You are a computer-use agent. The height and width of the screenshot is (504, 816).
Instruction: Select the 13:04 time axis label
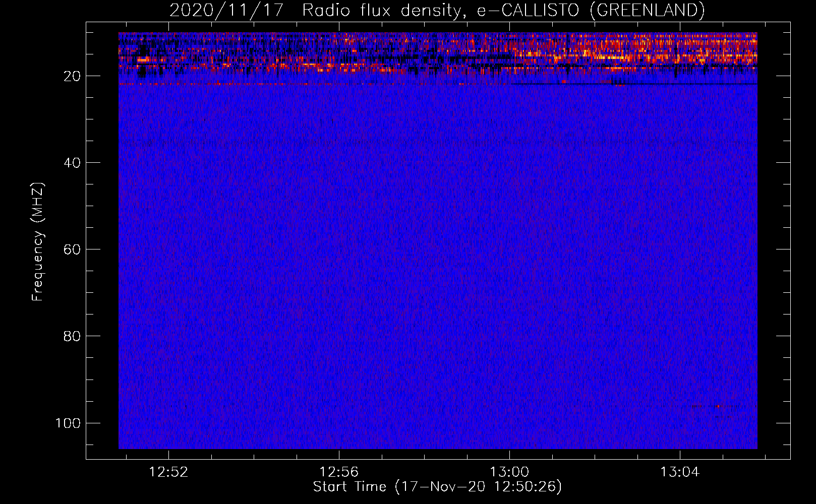click(680, 472)
